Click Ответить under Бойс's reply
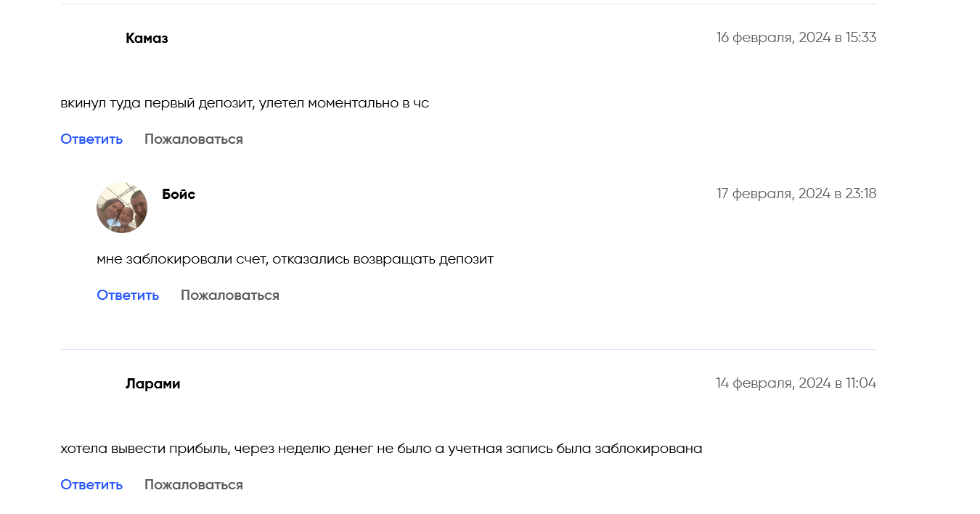The image size is (980, 514). [128, 295]
